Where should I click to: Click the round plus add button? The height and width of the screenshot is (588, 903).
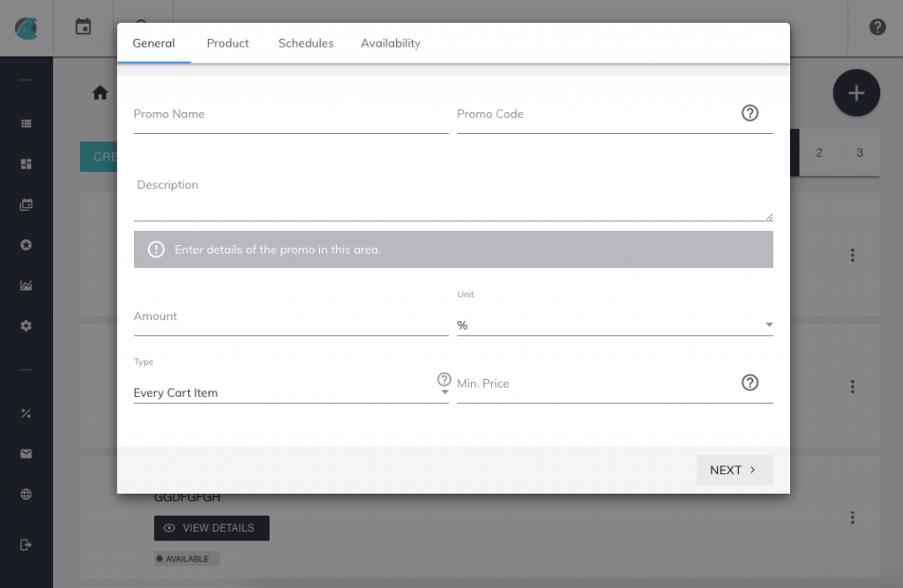[x=855, y=93]
